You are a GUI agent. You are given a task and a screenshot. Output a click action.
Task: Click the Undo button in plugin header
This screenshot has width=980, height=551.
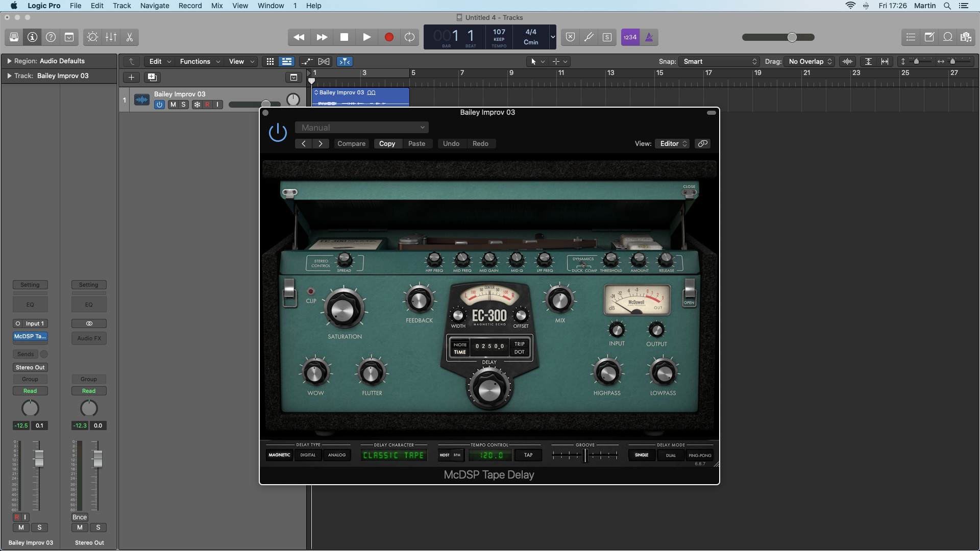point(451,144)
